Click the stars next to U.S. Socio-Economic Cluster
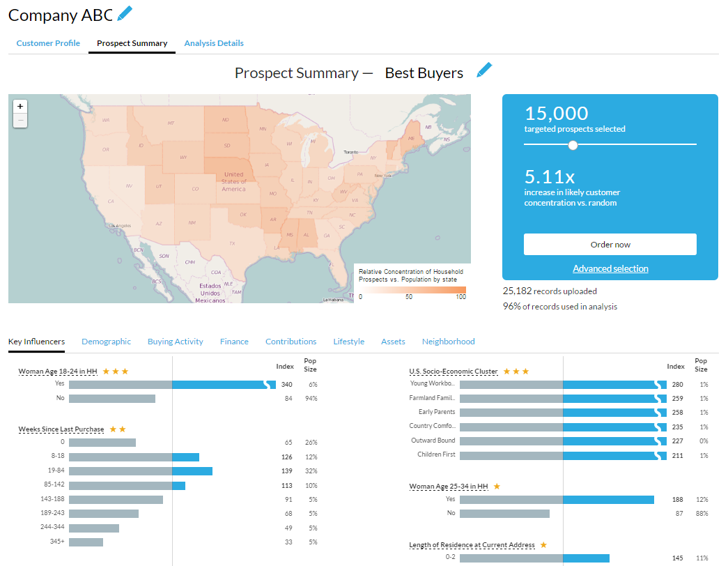 [516, 372]
